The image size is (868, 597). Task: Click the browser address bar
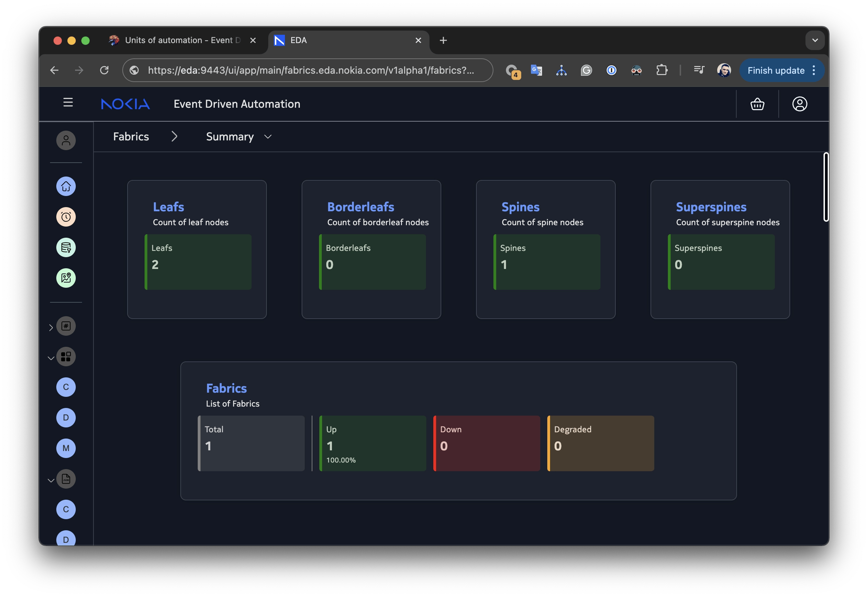click(x=310, y=70)
